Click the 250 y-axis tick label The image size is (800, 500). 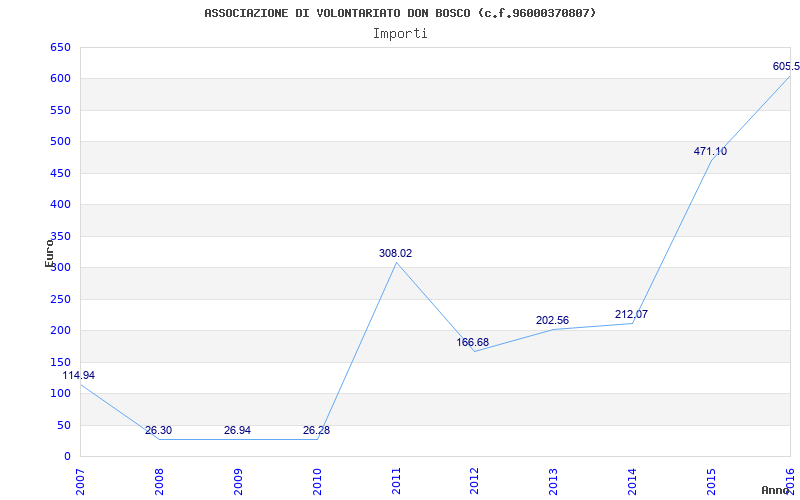60,299
